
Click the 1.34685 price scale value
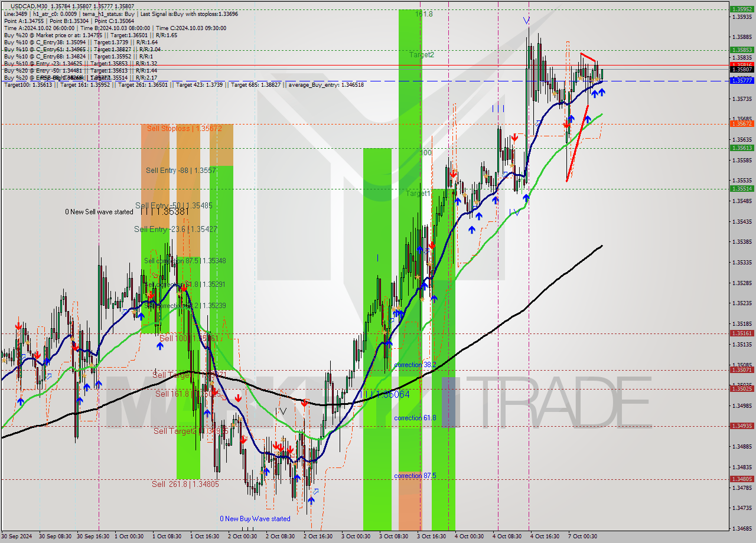(x=742, y=529)
